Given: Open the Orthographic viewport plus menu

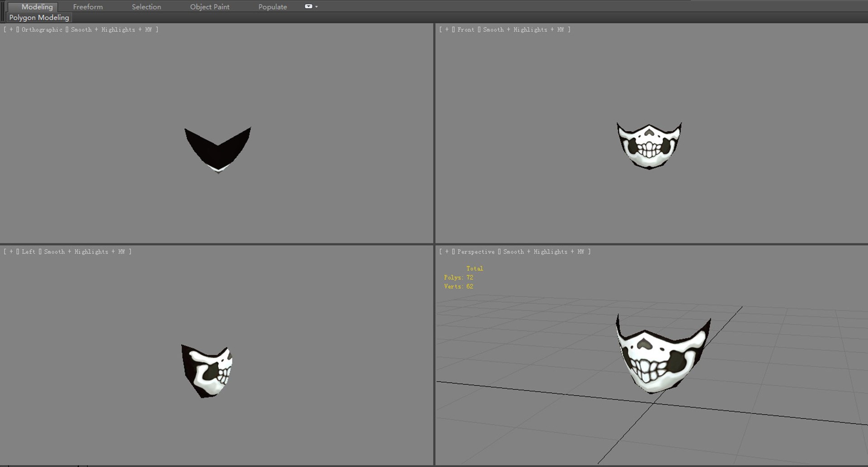Looking at the screenshot, I should 11,29.
